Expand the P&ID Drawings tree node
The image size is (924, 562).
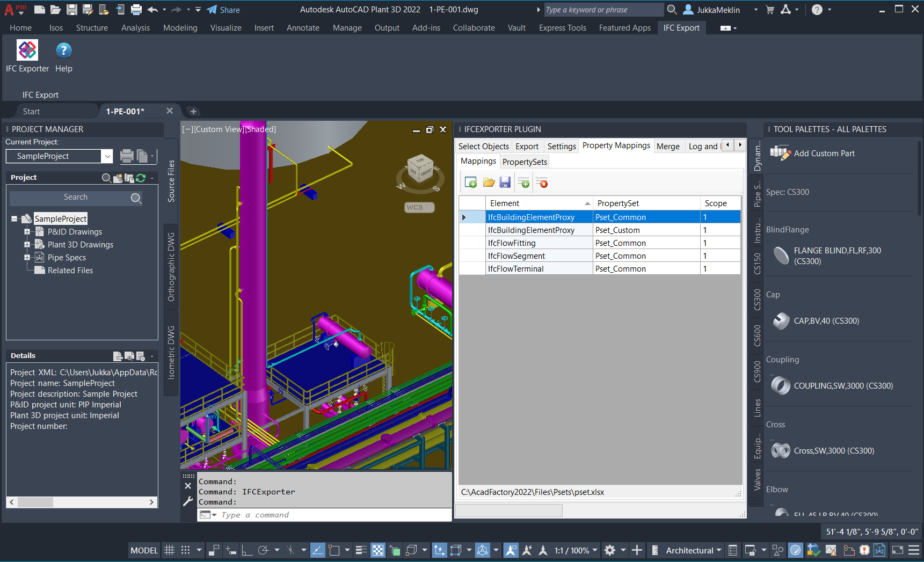[27, 232]
